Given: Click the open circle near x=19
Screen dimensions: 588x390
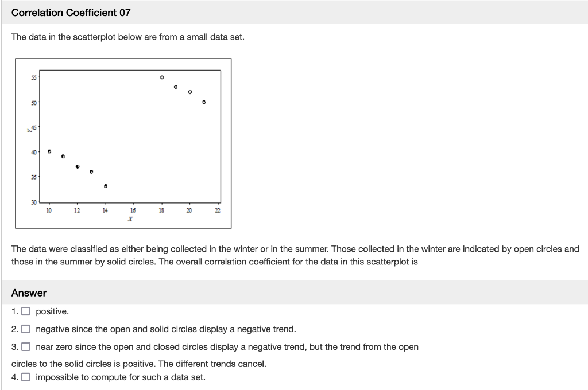Looking at the screenshot, I should [175, 86].
